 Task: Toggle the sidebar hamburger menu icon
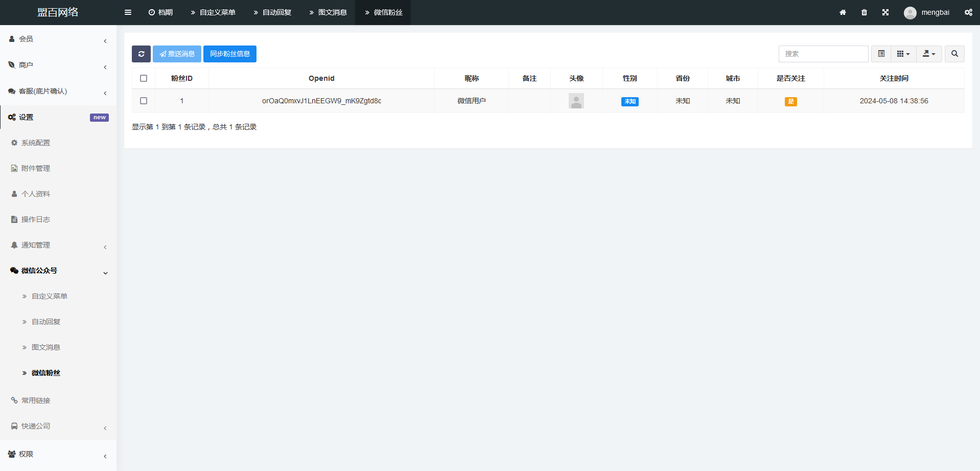[128, 12]
